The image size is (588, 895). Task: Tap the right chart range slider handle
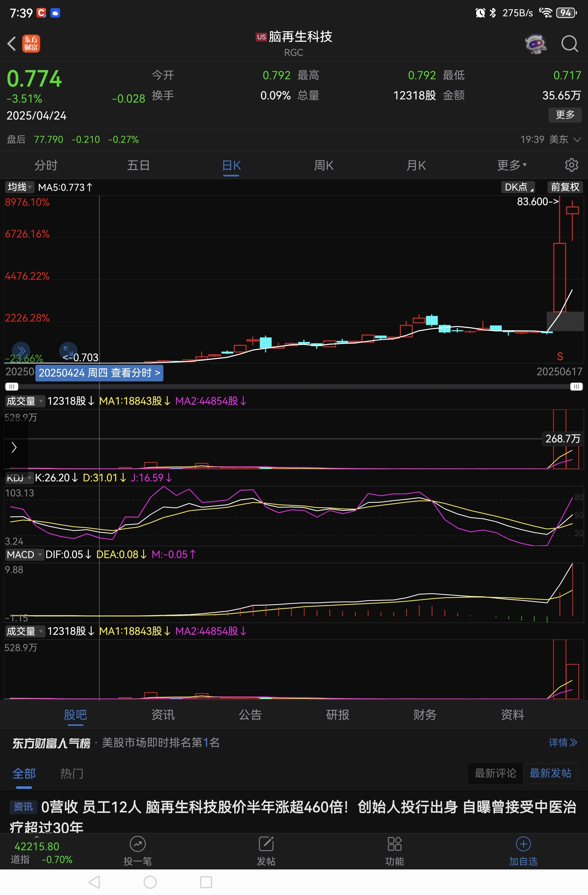(x=576, y=386)
